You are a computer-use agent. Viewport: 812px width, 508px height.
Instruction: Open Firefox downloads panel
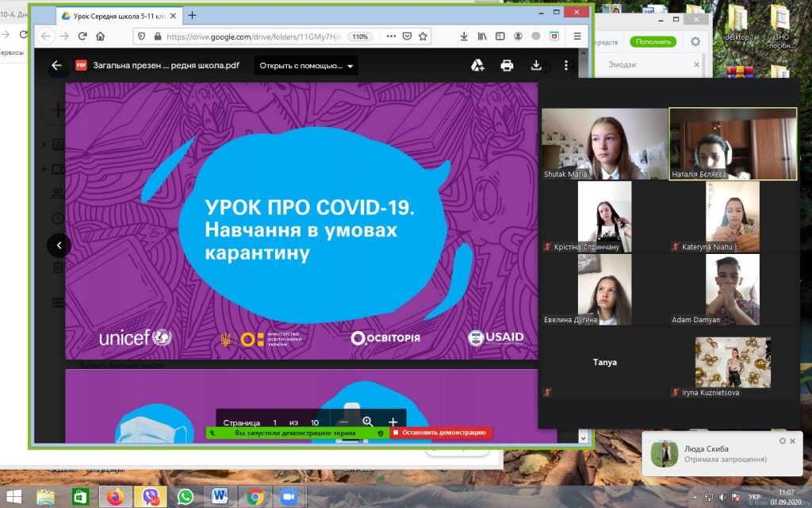(464, 37)
